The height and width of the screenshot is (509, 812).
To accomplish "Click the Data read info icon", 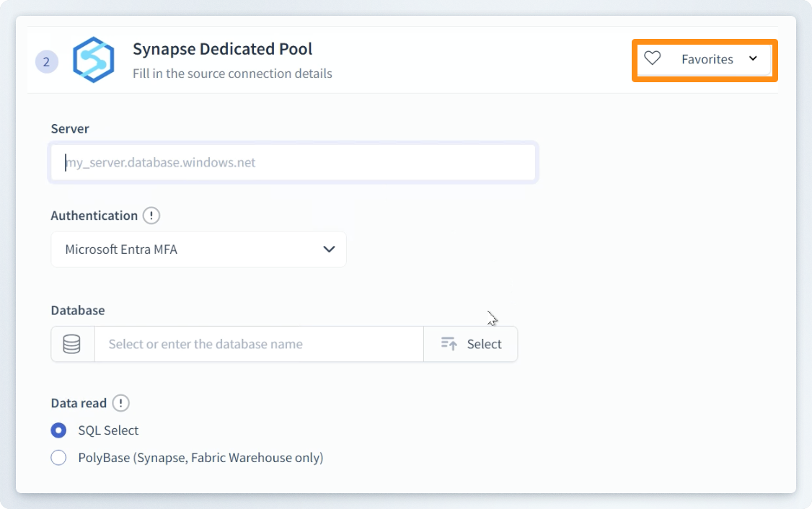I will click(120, 403).
